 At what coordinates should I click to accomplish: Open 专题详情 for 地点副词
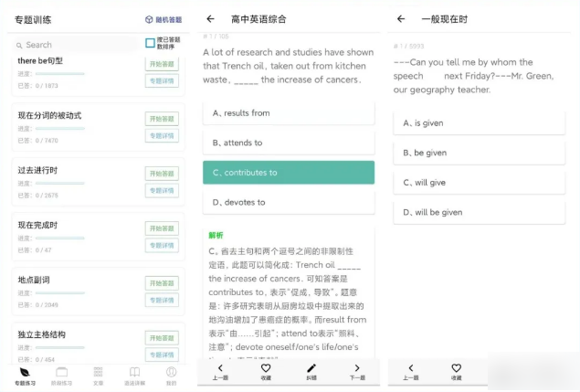point(162,301)
